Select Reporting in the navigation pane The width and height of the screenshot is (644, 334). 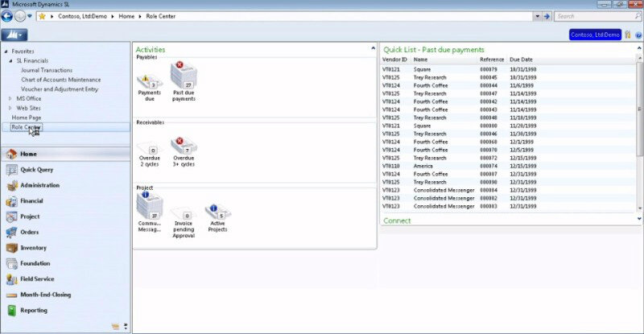click(x=33, y=310)
